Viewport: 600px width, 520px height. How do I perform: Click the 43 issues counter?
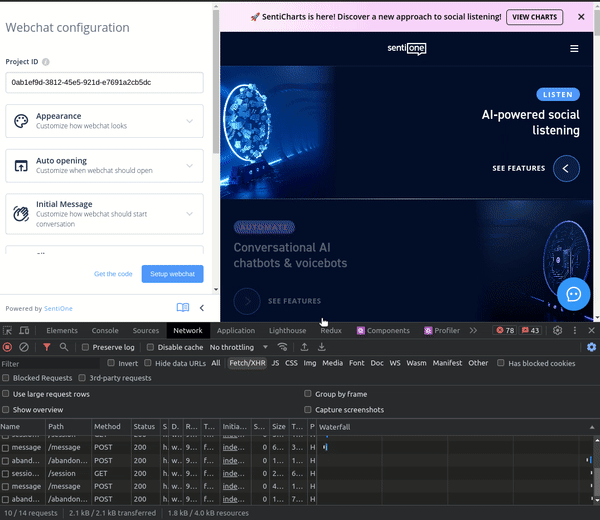[530, 330]
